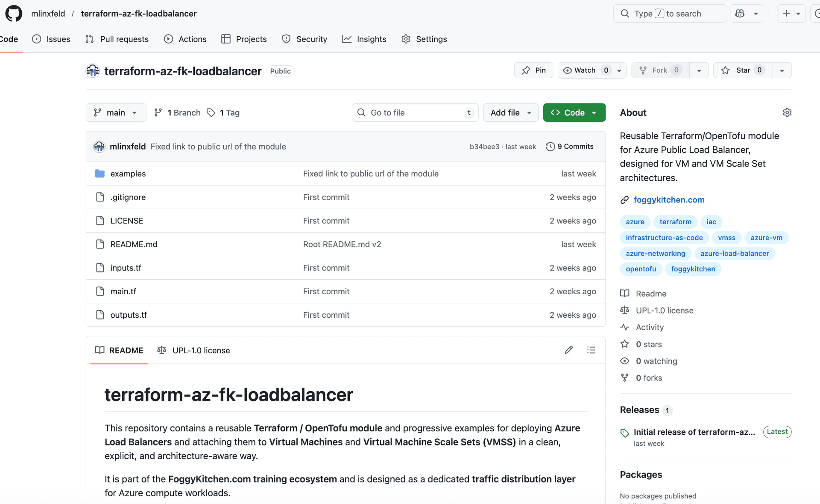The image size is (820, 504).
Task: Open foggykitchen.com website link
Action: pyautogui.click(x=669, y=200)
